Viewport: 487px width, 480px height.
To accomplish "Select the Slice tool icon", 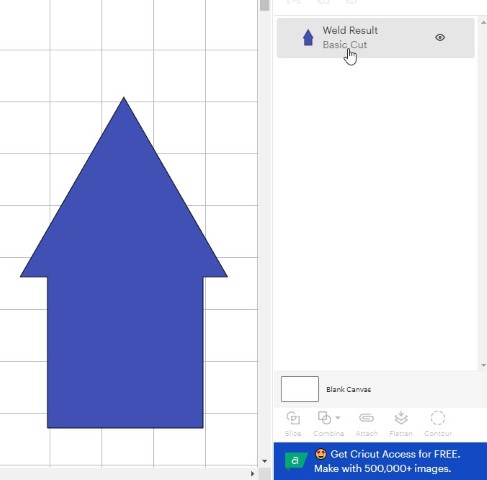I will tap(293, 418).
